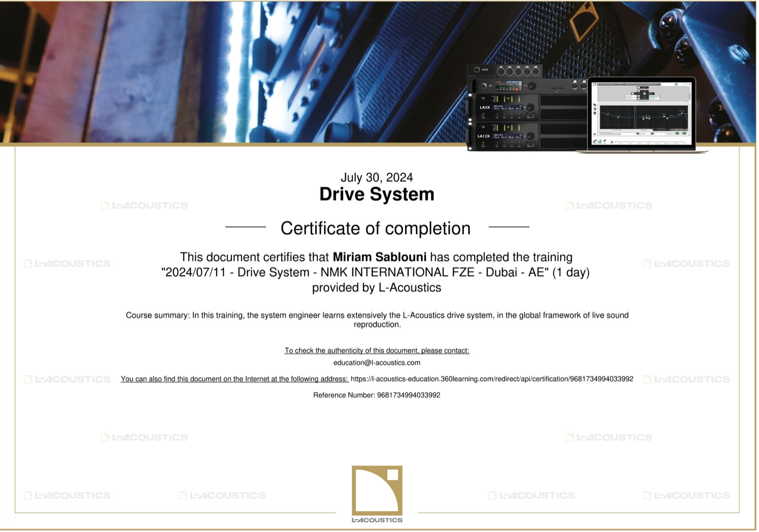The image size is (759, 532).
Task: Click the LA4X amplifier in banner image
Action: point(527,107)
